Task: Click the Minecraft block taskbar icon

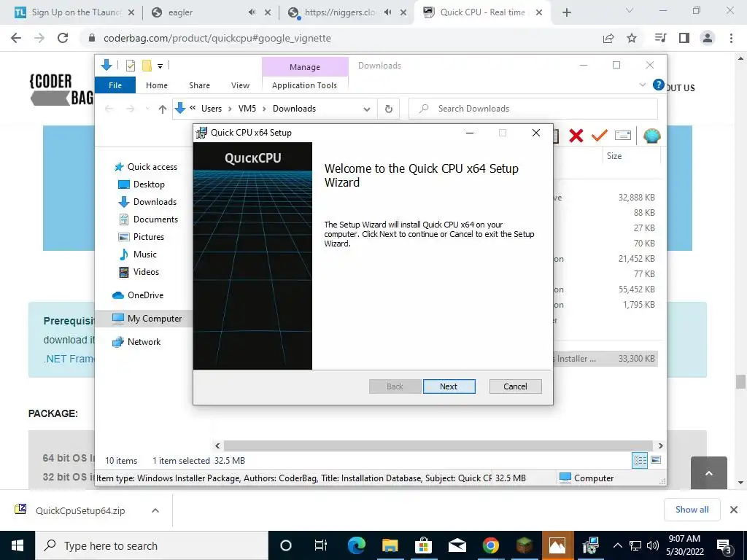Action: tap(524, 545)
